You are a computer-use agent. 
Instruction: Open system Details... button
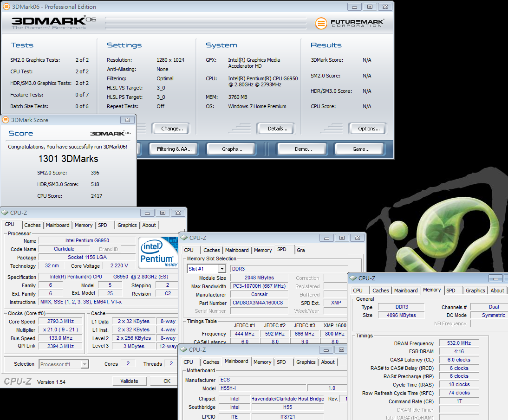tap(278, 129)
